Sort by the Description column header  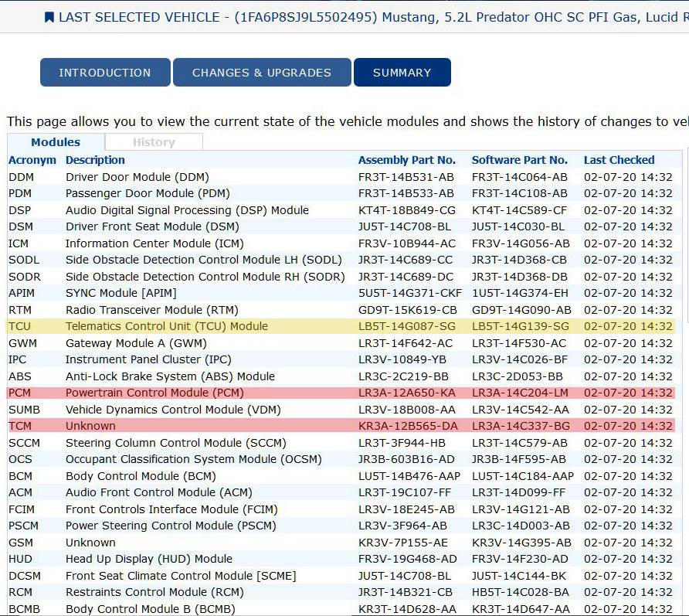[x=95, y=160]
